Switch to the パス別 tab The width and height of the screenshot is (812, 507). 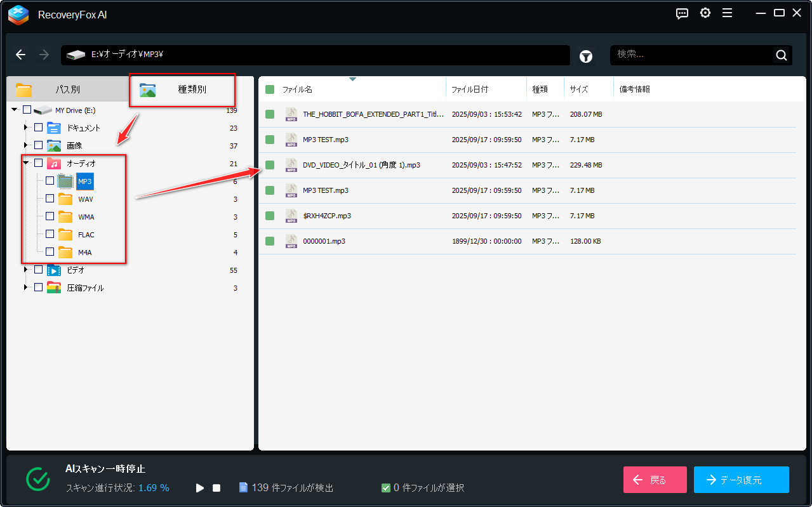tap(66, 89)
